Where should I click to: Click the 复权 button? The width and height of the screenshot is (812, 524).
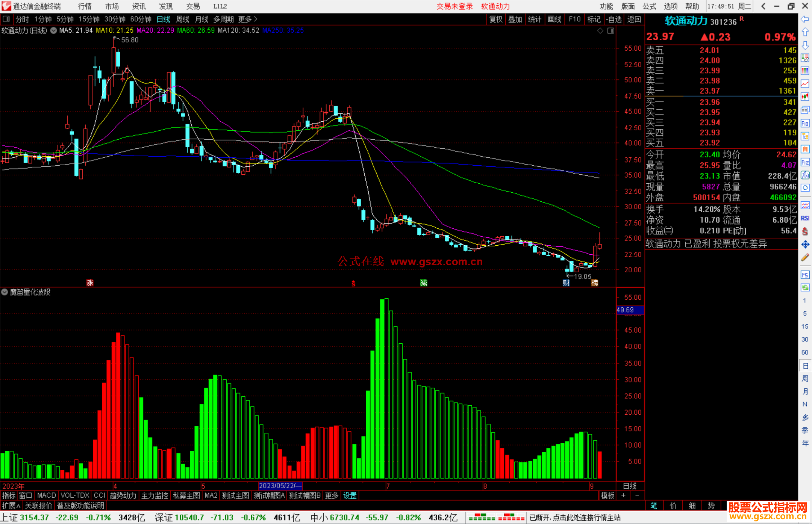[x=496, y=19]
